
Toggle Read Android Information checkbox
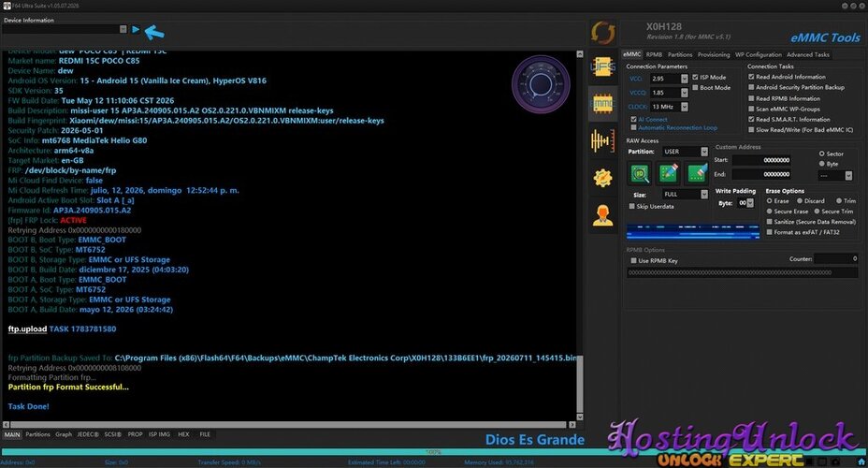click(751, 77)
